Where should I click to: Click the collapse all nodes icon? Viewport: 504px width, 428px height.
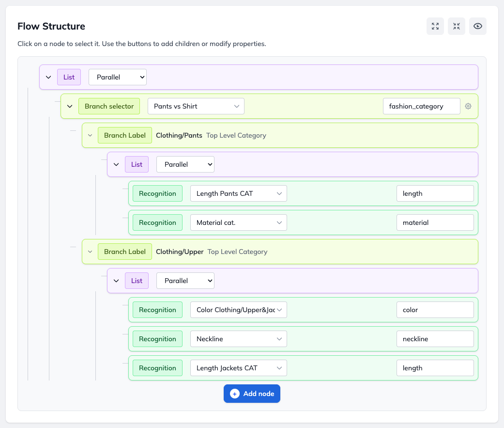pos(456,26)
